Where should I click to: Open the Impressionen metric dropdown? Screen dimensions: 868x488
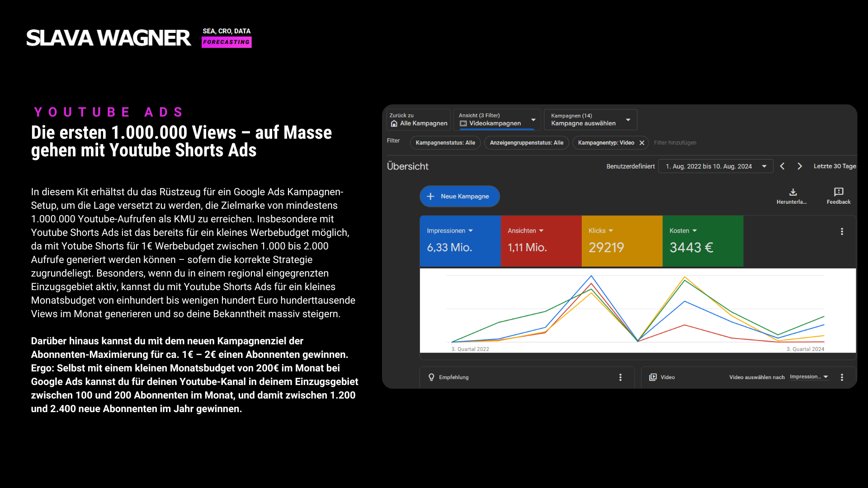(471, 231)
